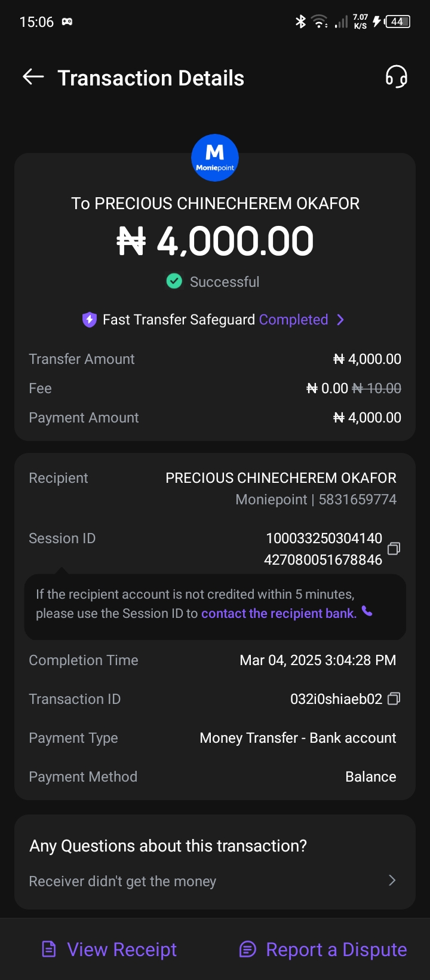Follow the "contact the recipient bank" link
430x980 pixels.
[278, 613]
